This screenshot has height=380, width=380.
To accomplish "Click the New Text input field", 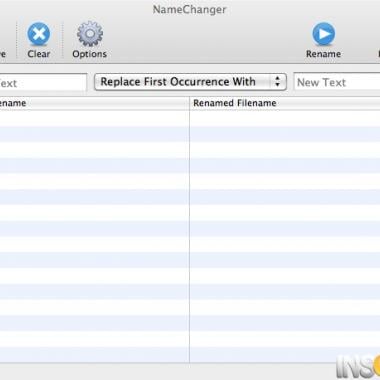I will tap(337, 82).
